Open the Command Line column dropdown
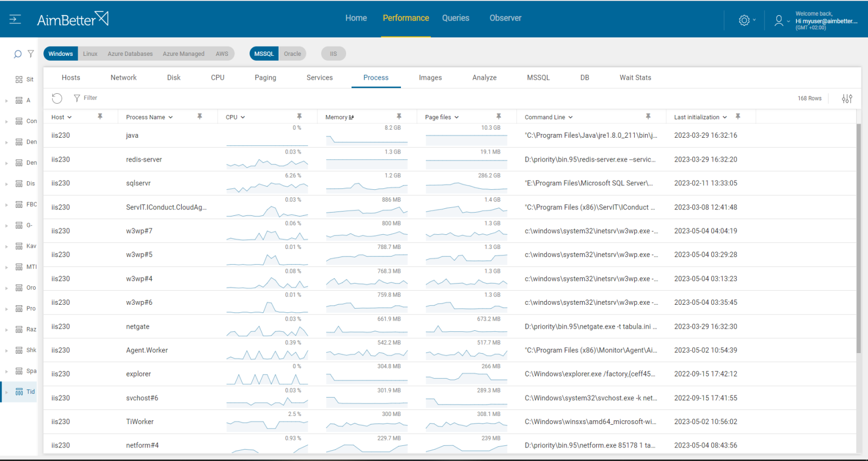The image size is (868, 461). (571, 118)
